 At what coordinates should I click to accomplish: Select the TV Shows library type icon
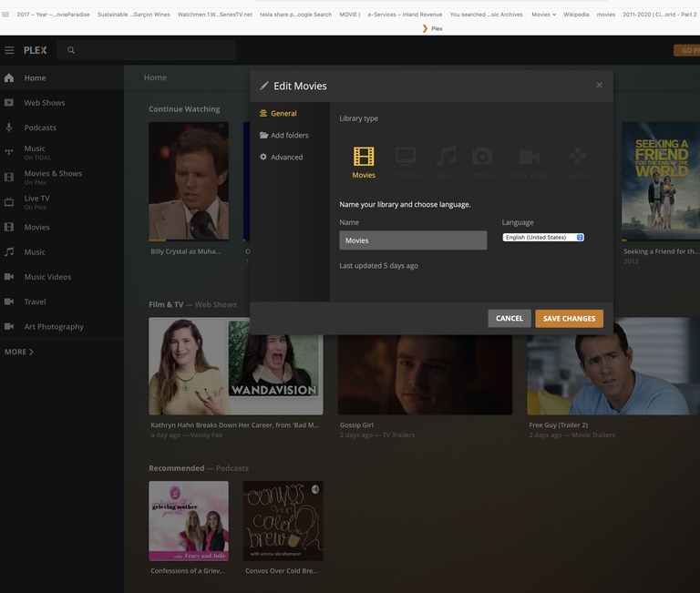406,157
